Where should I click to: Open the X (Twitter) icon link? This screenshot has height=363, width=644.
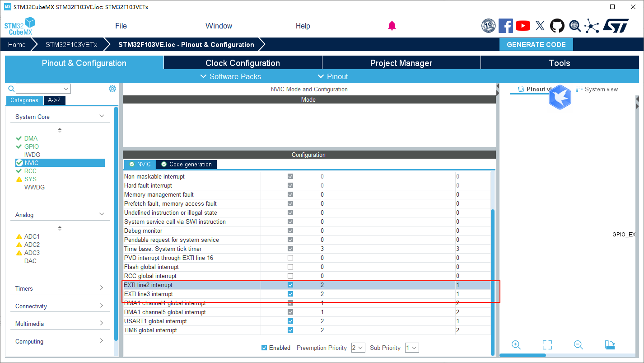point(540,26)
